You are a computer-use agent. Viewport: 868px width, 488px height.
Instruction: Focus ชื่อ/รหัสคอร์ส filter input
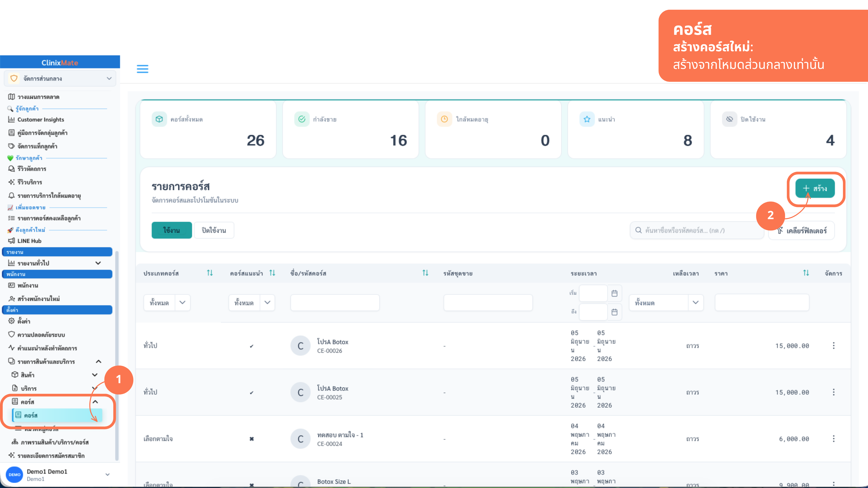tap(335, 303)
